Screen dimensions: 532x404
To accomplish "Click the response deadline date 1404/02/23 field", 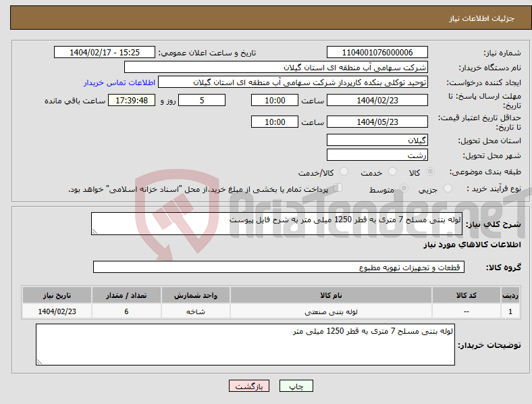I will 377,100.
